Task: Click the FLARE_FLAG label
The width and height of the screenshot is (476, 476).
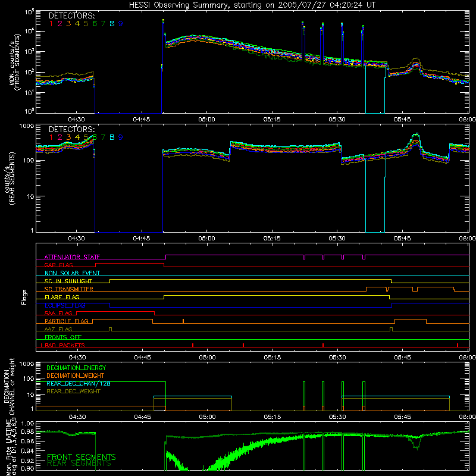Action: coord(62,297)
